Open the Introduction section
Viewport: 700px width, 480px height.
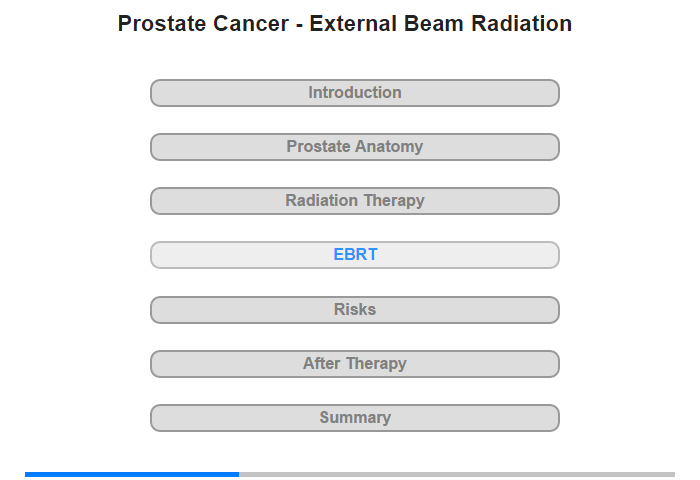point(355,93)
